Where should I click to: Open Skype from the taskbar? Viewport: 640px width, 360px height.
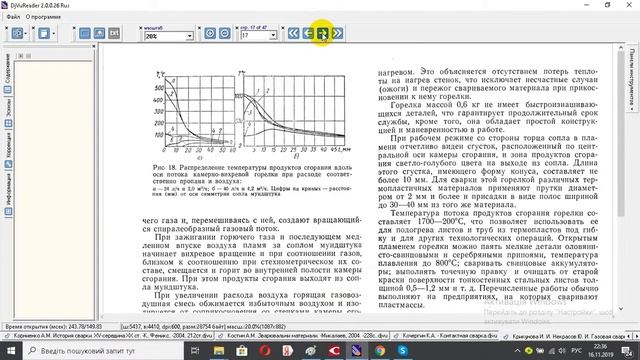[403, 351]
